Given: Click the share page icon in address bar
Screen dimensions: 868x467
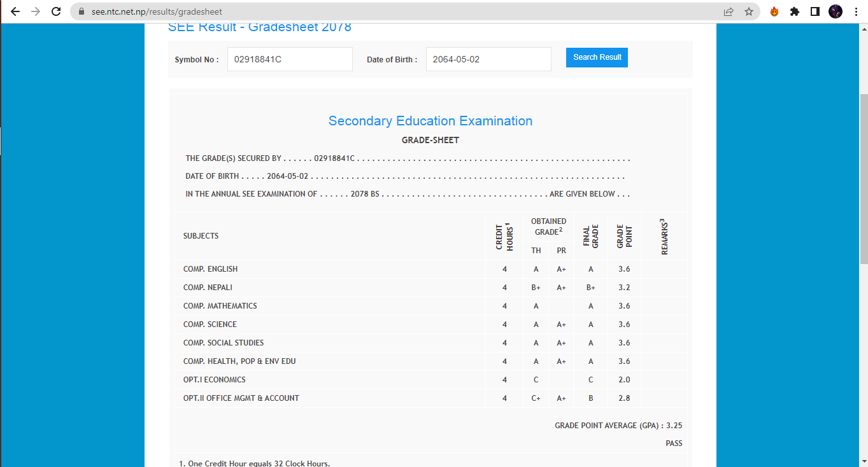Looking at the screenshot, I should click(729, 11).
